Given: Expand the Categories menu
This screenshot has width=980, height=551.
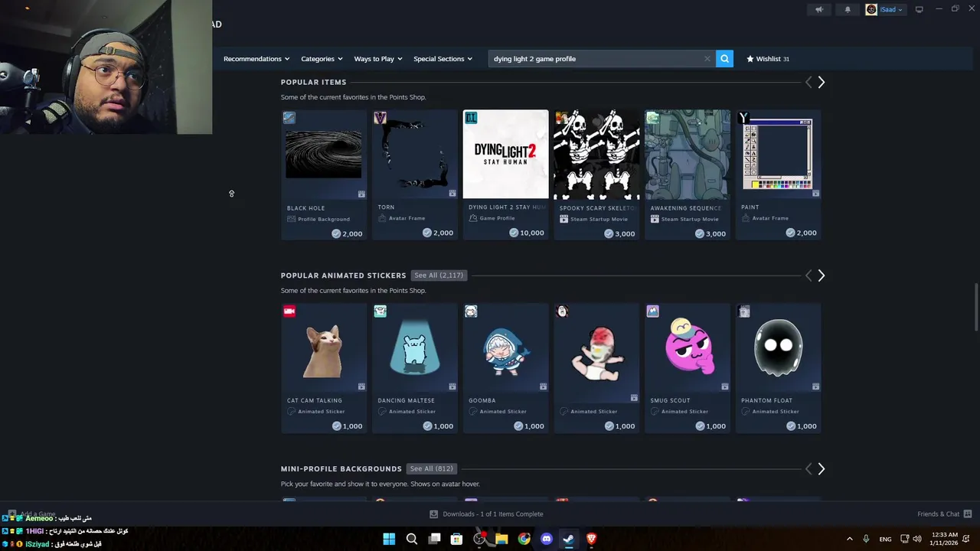Looking at the screenshot, I should pos(322,59).
